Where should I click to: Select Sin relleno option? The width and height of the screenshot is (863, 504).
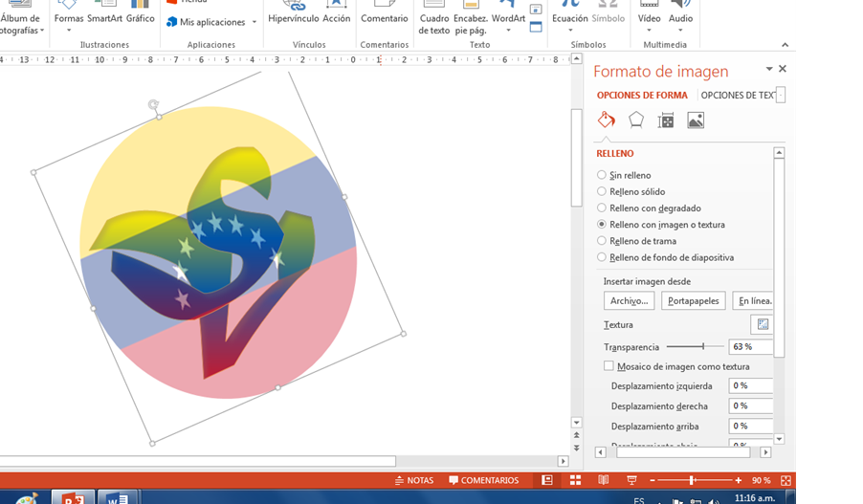click(624, 175)
